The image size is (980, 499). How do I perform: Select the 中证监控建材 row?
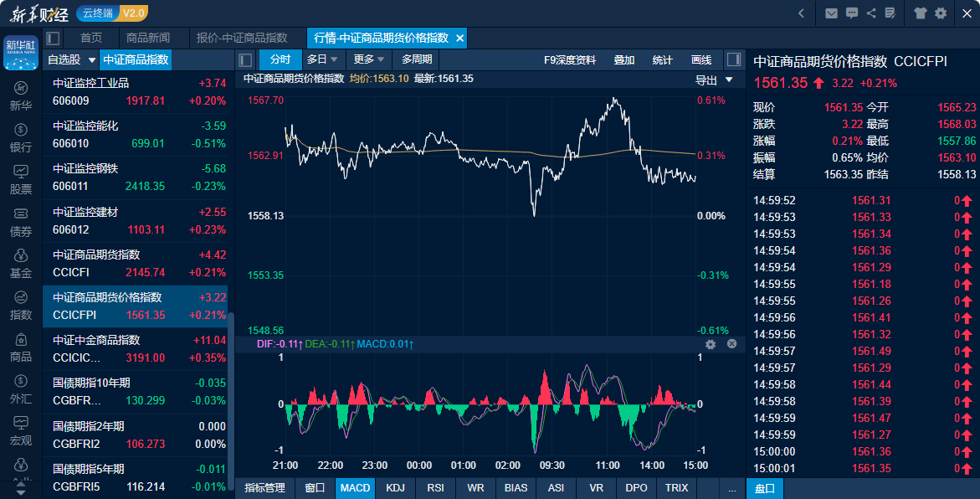pos(136,221)
